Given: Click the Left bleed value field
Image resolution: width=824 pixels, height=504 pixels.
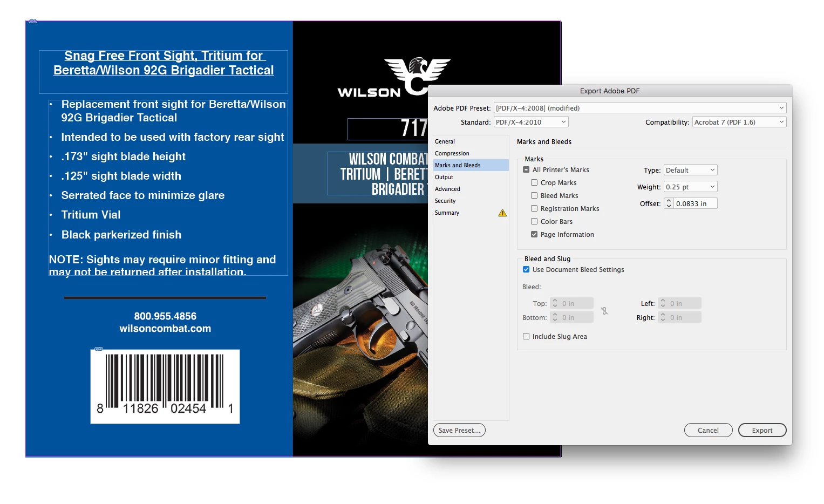Looking at the screenshot, I should pyautogui.click(x=684, y=303).
